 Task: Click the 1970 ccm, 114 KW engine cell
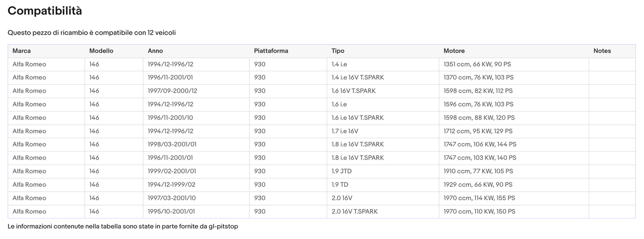(479, 198)
